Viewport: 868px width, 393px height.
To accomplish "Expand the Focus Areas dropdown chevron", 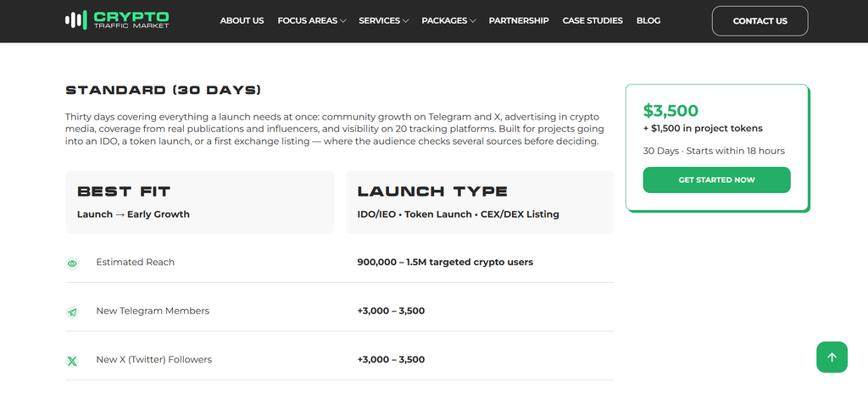I will [x=343, y=21].
